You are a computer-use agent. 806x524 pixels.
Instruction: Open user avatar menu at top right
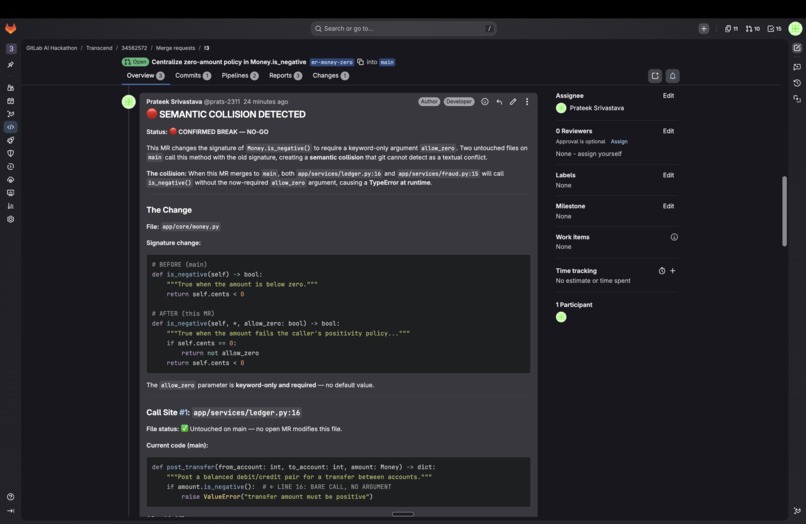click(x=795, y=28)
